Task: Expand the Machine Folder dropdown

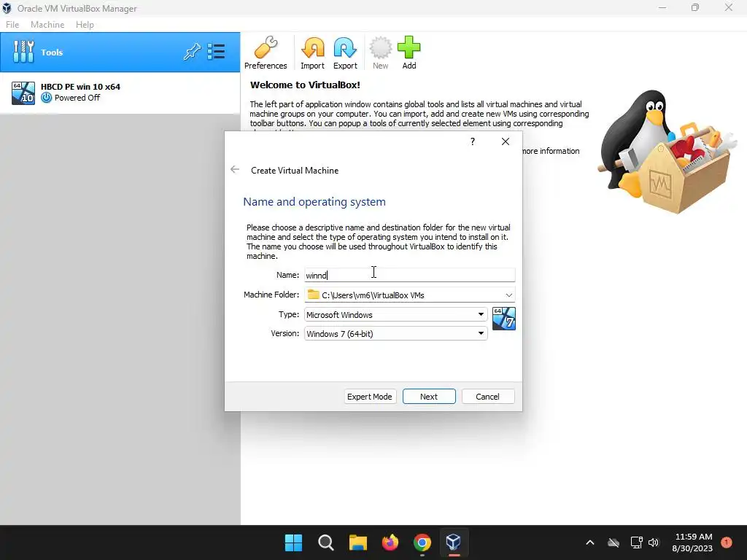Action: pos(508,295)
